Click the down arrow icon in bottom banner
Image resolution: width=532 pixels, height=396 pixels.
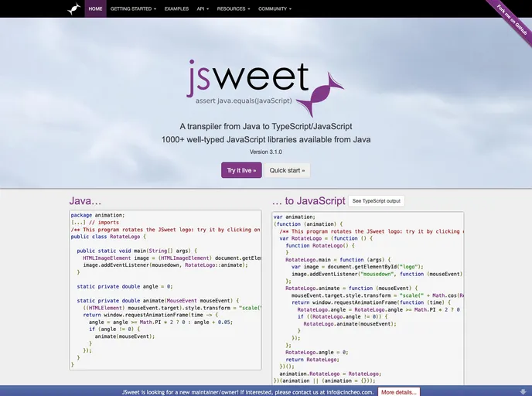click(523, 391)
